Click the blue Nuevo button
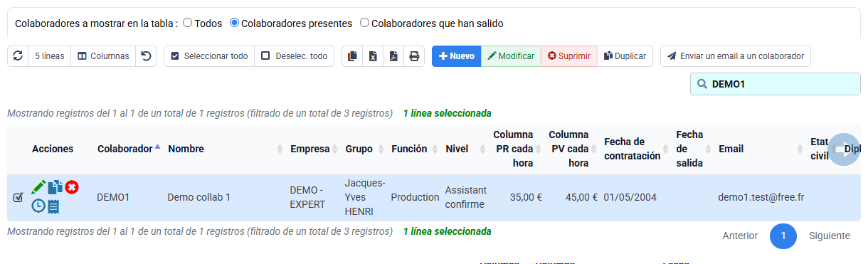Screen dimensions: 868x264 pos(456,56)
